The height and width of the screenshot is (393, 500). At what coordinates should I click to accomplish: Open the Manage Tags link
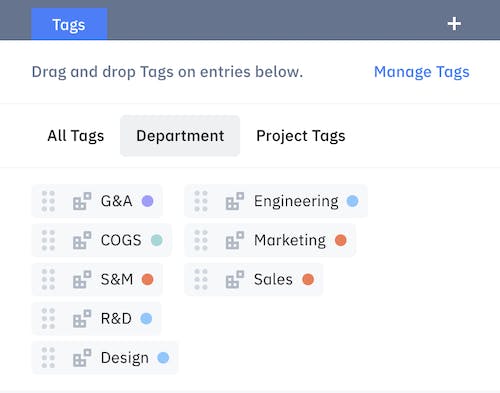422,72
